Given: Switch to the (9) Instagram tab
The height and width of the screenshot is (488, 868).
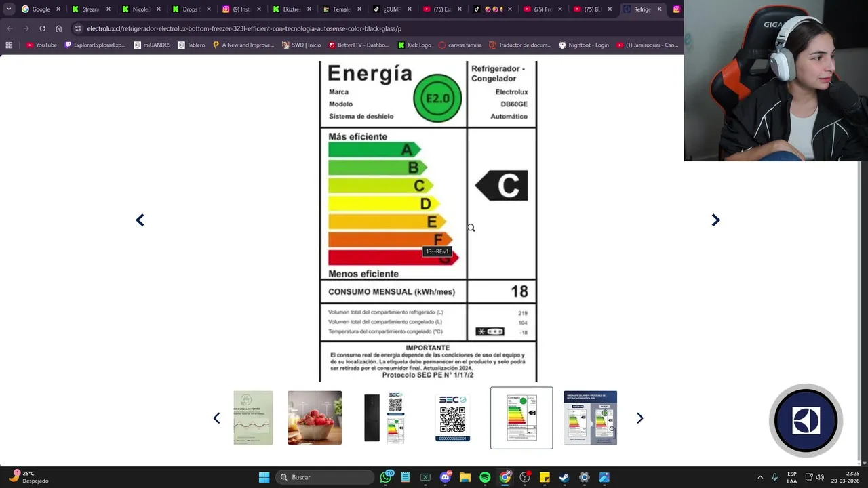Looking at the screenshot, I should click(x=241, y=9).
